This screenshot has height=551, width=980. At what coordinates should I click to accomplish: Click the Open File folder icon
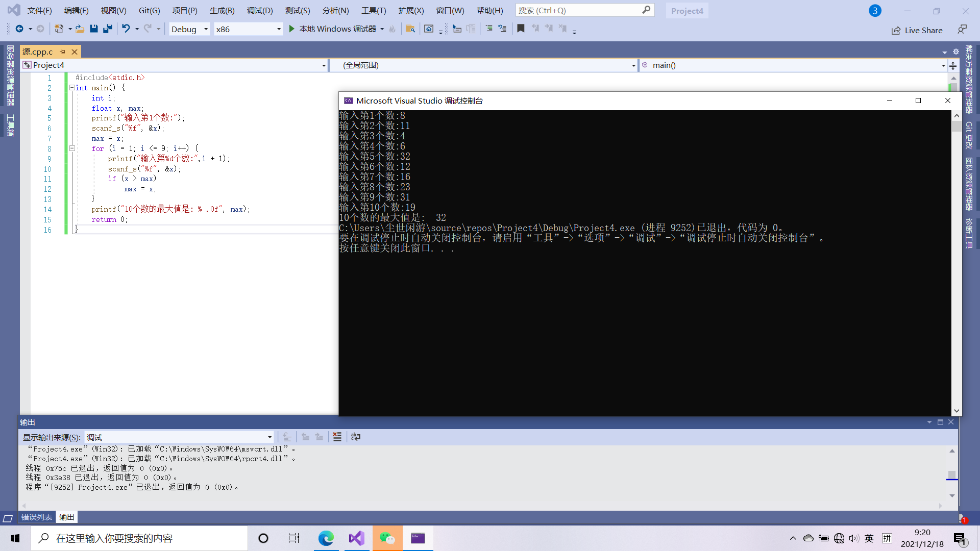click(x=80, y=29)
